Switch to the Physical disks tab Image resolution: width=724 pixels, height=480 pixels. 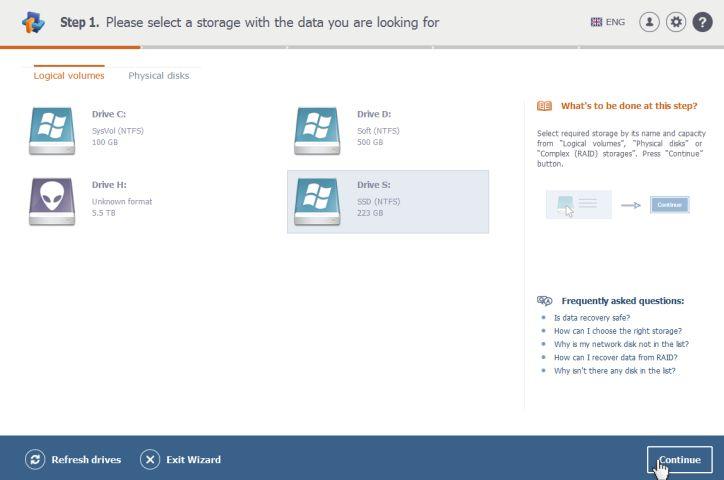coord(159,75)
